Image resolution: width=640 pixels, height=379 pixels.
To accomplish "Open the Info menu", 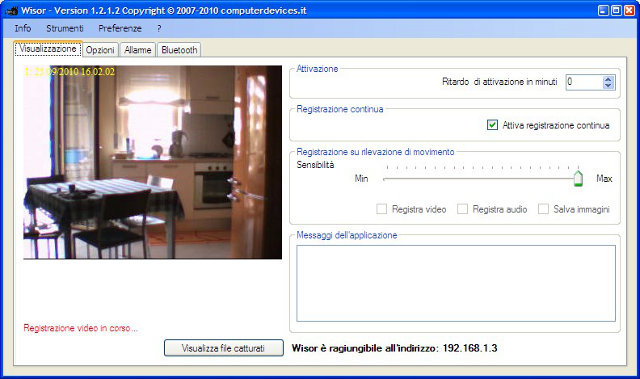I will click(23, 28).
